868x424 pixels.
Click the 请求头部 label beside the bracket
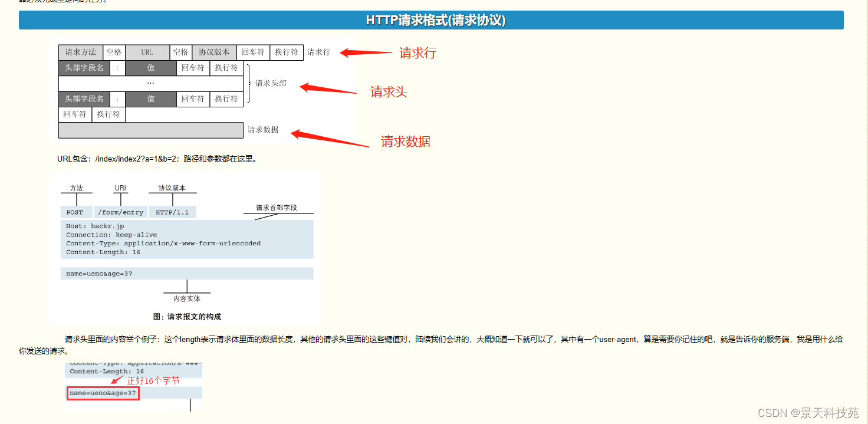click(271, 83)
